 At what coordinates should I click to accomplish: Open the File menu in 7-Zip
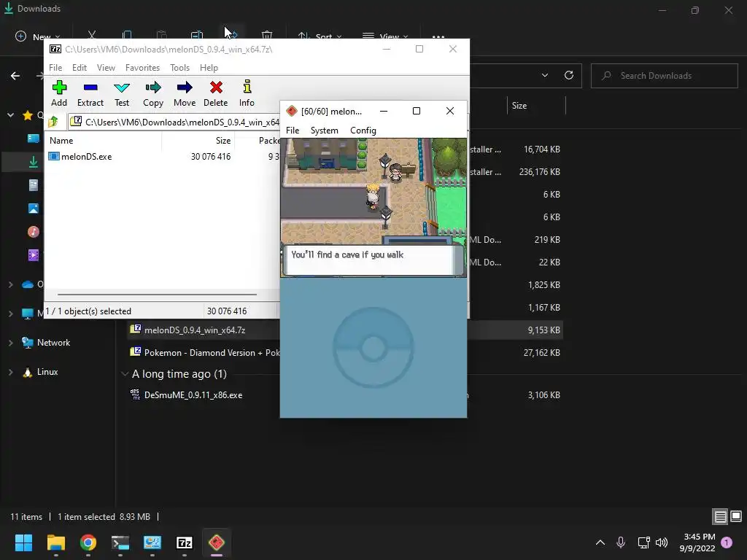tap(55, 68)
